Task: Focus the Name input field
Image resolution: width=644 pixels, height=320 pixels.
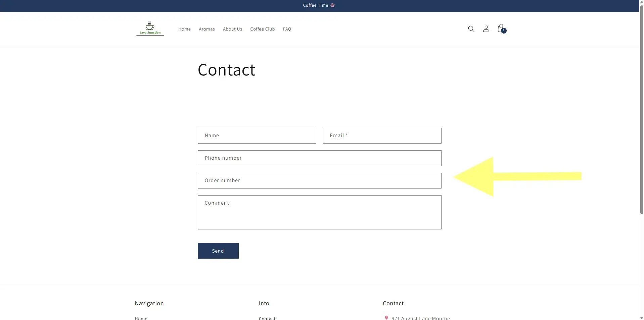Action: click(x=257, y=136)
